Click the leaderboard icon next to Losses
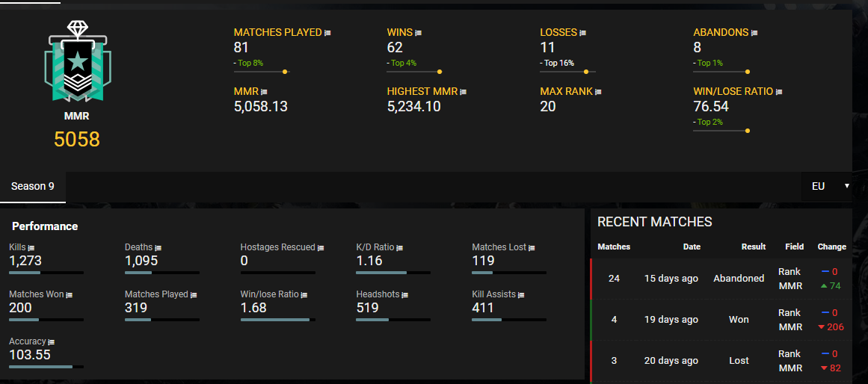 click(583, 33)
